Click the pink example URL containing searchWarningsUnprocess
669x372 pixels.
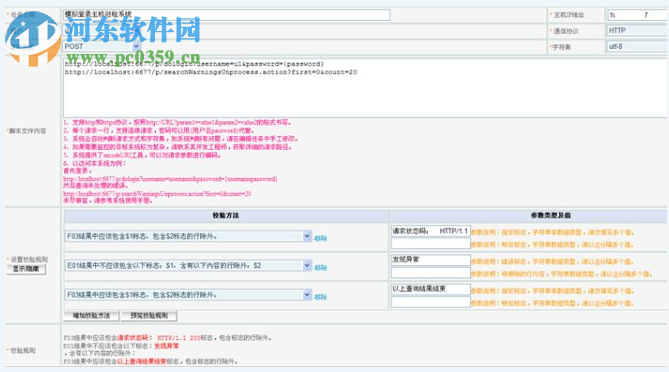[x=157, y=194]
